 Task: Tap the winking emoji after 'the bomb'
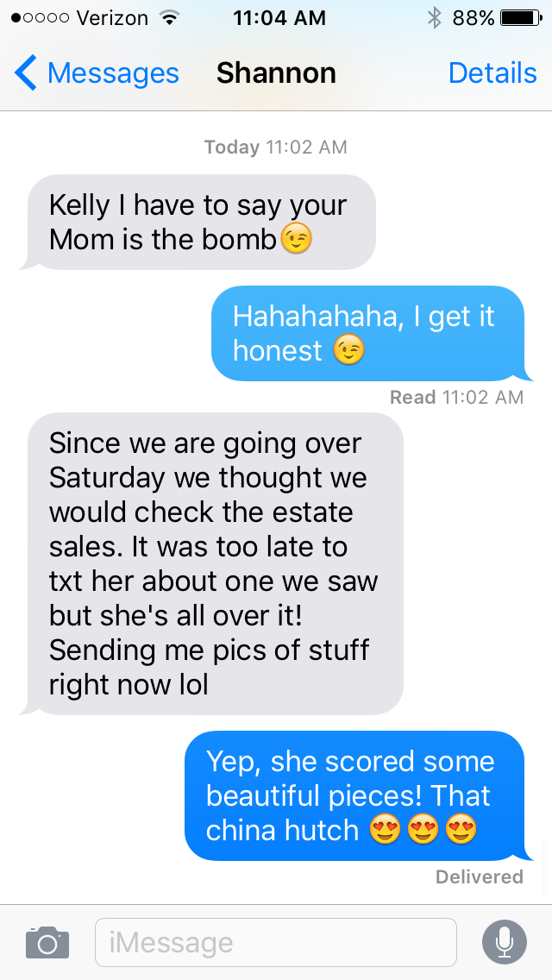pyautogui.click(x=296, y=239)
